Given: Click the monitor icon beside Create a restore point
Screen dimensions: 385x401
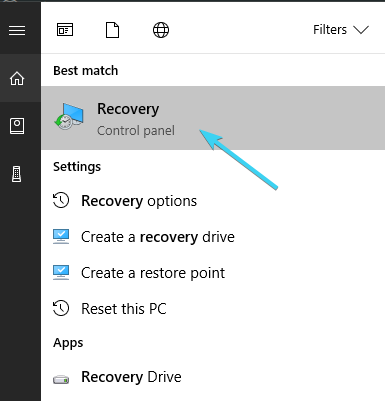Looking at the screenshot, I should coord(61,273).
